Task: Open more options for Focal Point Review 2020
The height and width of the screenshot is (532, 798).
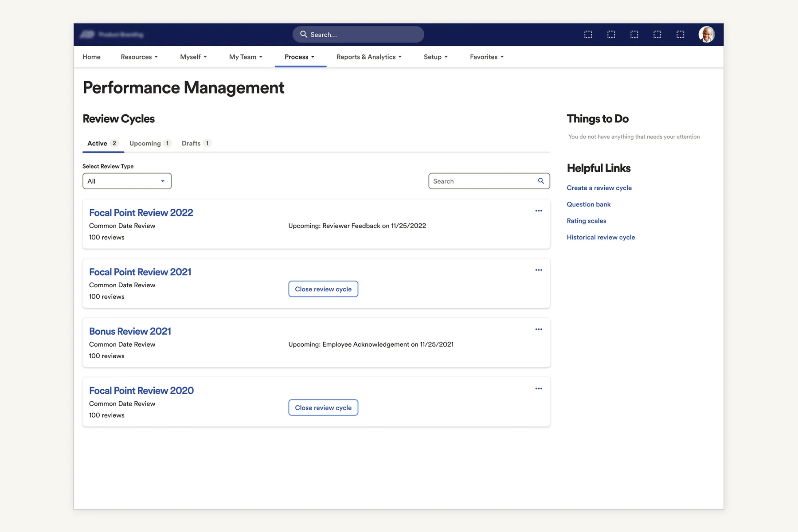Action: point(539,389)
